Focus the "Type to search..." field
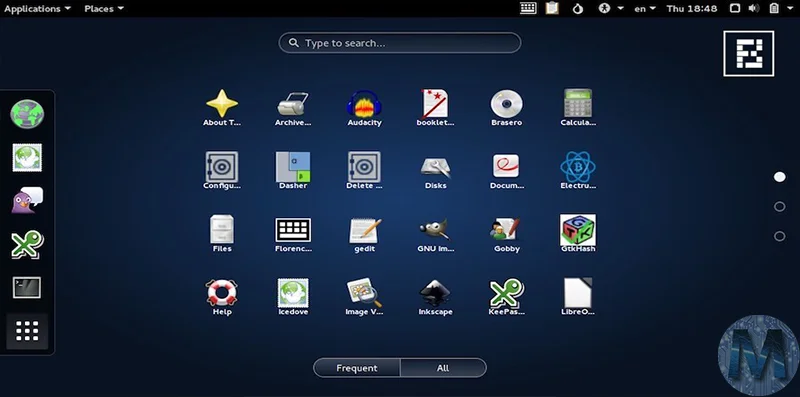The width and height of the screenshot is (800, 397). click(400, 43)
